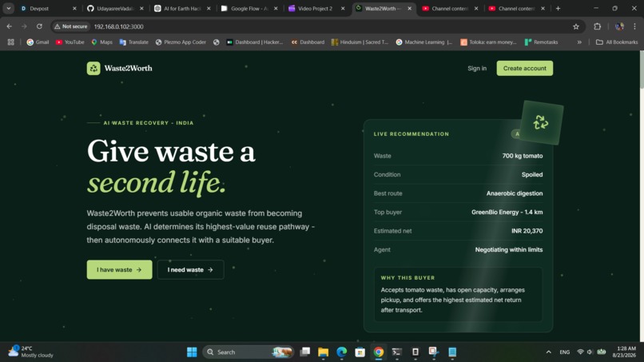Open the Windows Start menu

coord(192,352)
